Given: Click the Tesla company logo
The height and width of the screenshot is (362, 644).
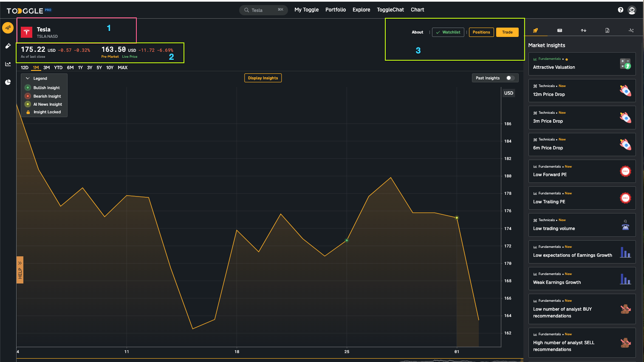Looking at the screenshot, I should pos(27,32).
